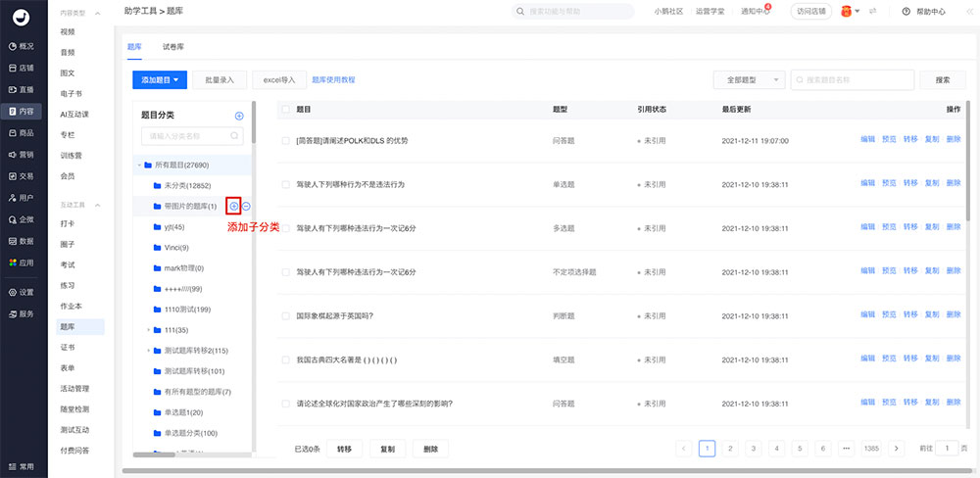Click the 批量录入 button
Image resolution: width=980 pixels, height=478 pixels.
220,79
